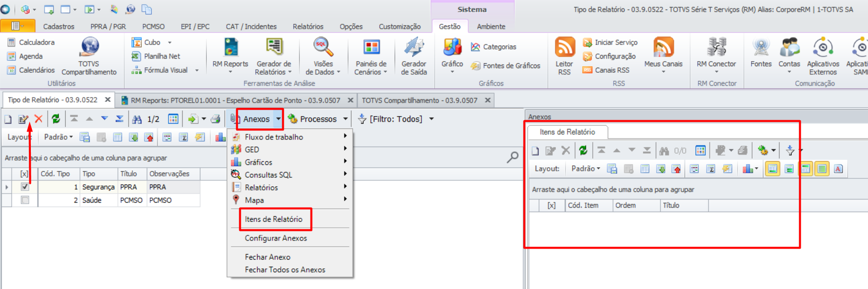Screen dimensions: 868x289
Task: Open the Mapa menu entry
Action: [290, 200]
